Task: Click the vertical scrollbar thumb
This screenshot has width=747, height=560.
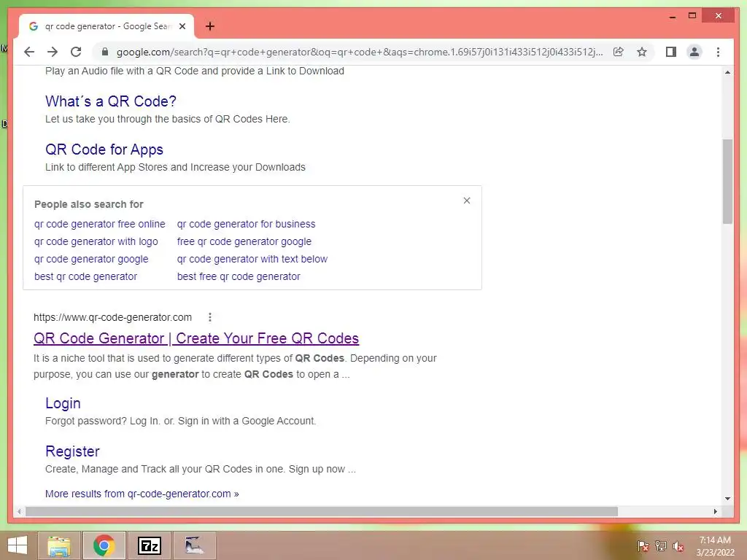Action: point(727,182)
